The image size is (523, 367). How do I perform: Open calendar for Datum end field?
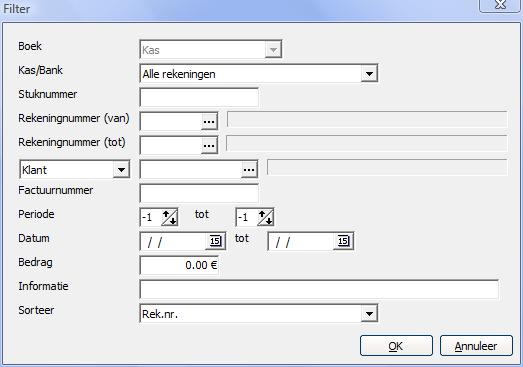[x=343, y=241]
